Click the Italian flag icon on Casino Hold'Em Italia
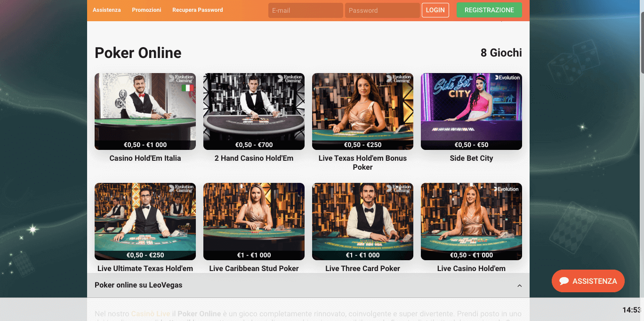 coord(187,88)
